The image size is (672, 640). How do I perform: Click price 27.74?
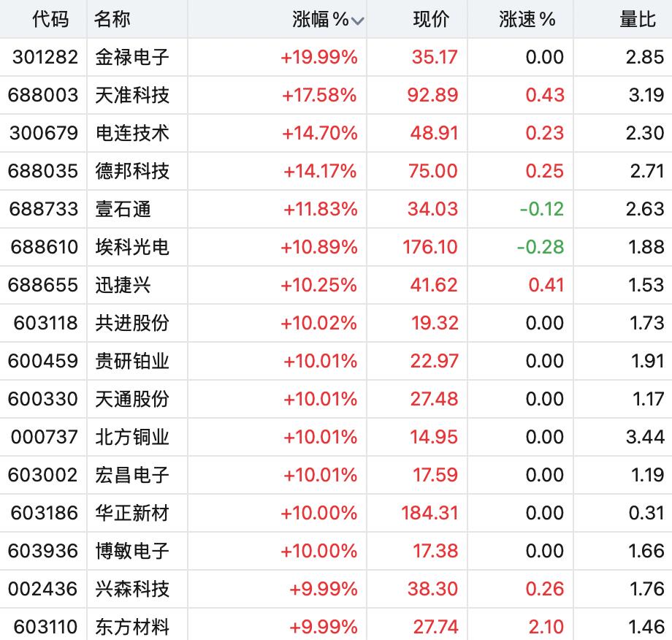[x=435, y=627]
